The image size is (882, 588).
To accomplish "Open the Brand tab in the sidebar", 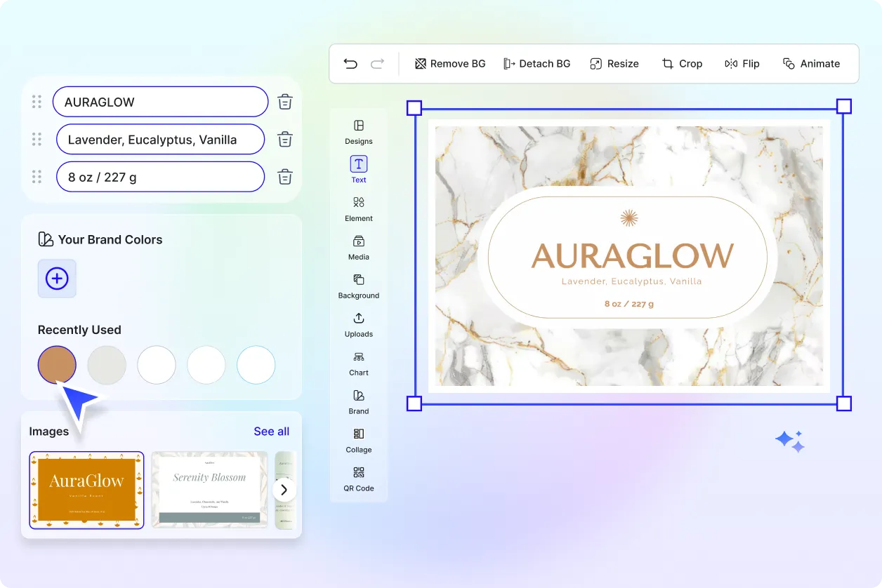I will pyautogui.click(x=358, y=402).
